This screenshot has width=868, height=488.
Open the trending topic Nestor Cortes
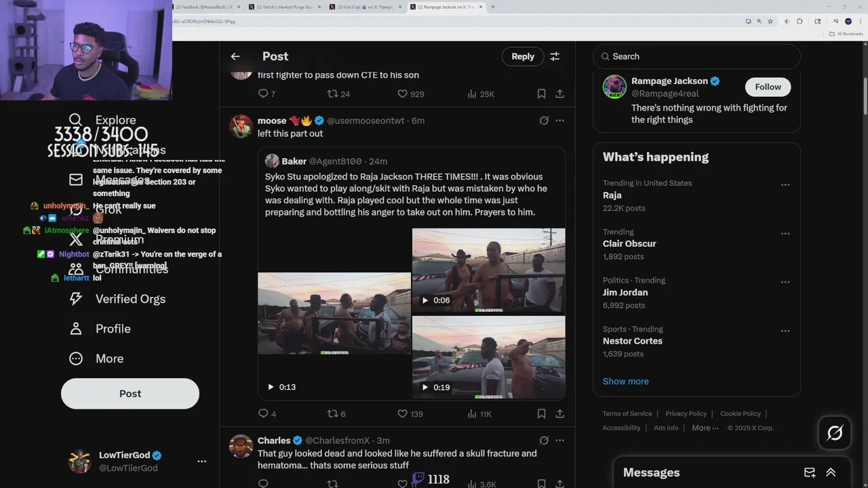click(633, 341)
